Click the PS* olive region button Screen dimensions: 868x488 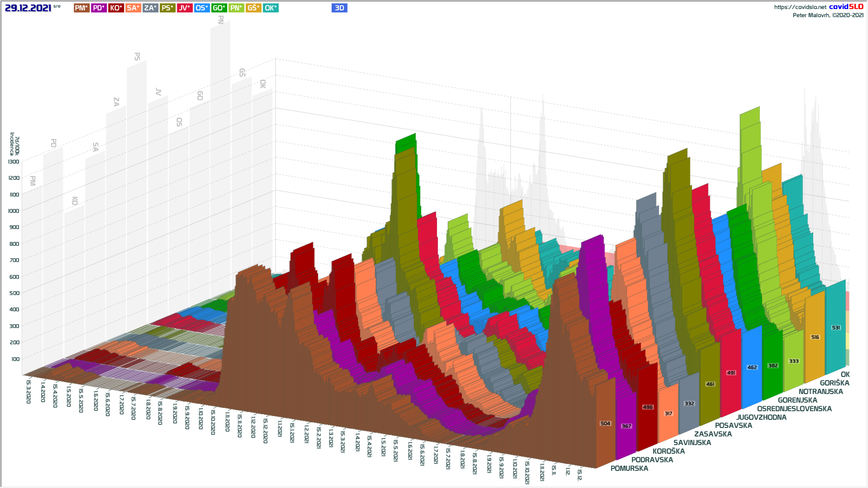[167, 8]
